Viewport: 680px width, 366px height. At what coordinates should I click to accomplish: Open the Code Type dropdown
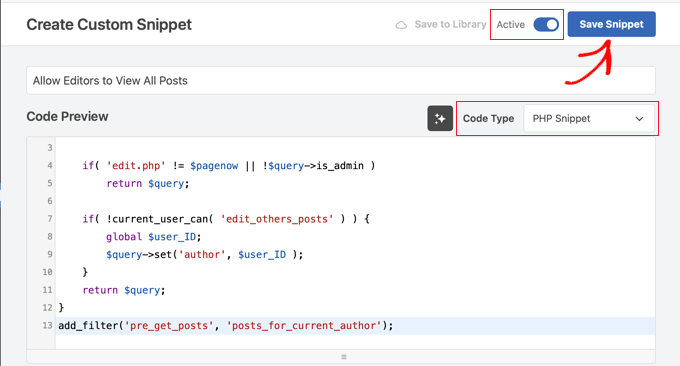pyautogui.click(x=589, y=118)
